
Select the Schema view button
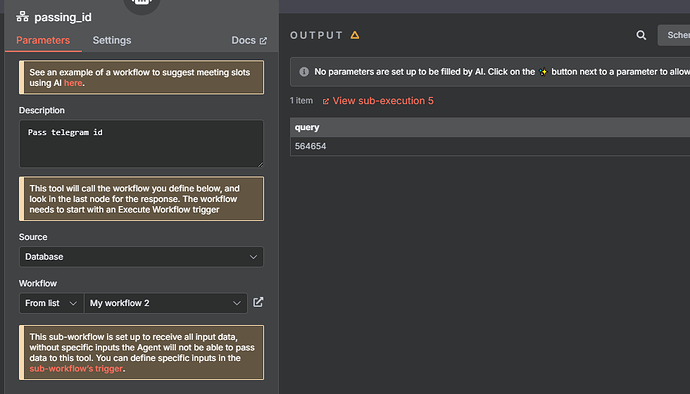pyautogui.click(x=674, y=35)
